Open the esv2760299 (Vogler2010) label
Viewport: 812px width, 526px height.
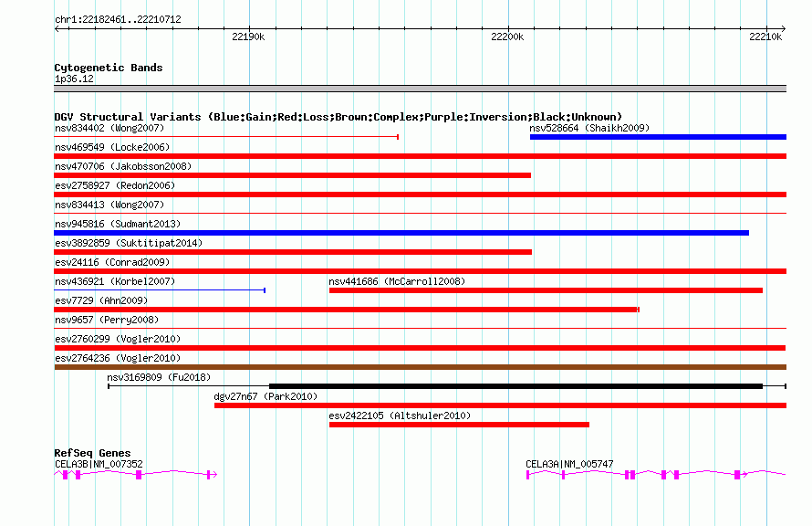coord(118,339)
